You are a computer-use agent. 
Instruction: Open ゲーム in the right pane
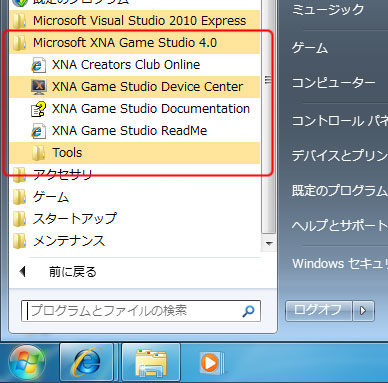(x=310, y=48)
